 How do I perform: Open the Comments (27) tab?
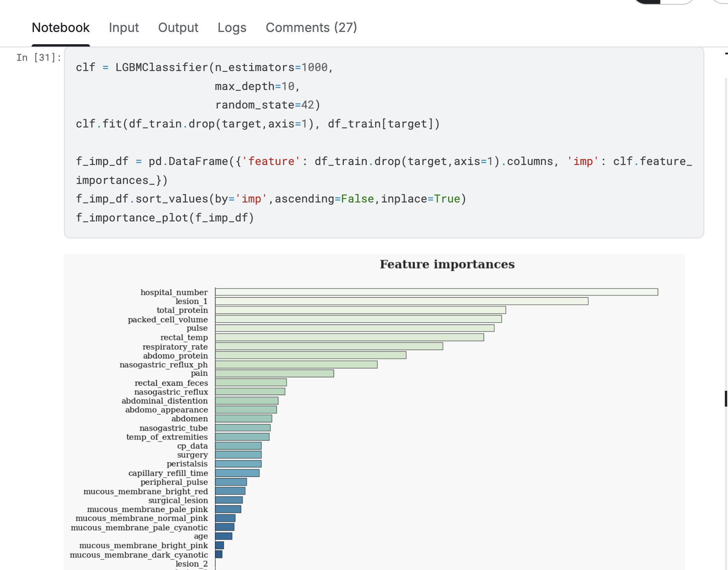coord(311,28)
